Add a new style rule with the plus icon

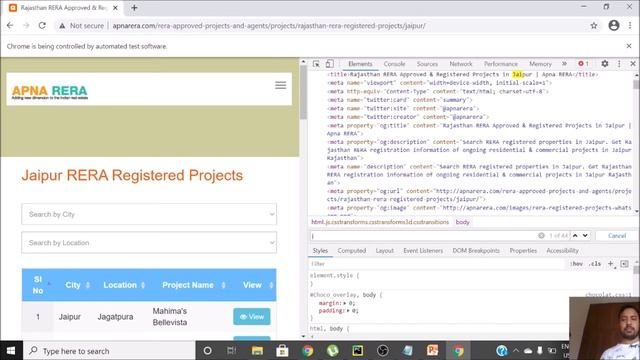[611, 264]
